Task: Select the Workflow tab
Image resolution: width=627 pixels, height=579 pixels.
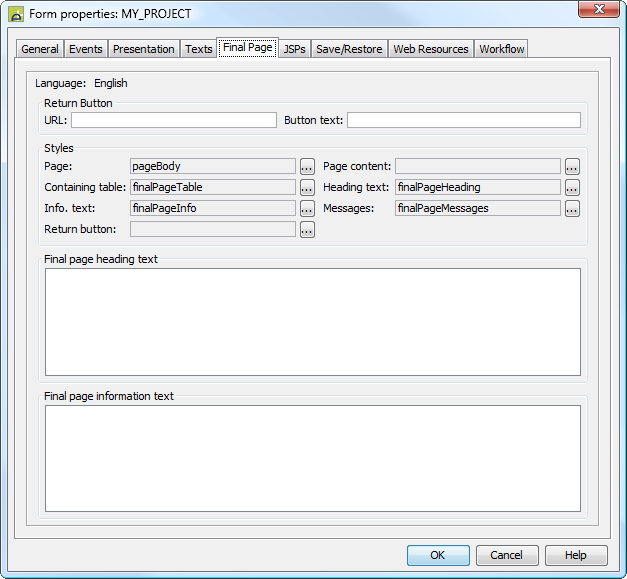Action: coord(501,49)
